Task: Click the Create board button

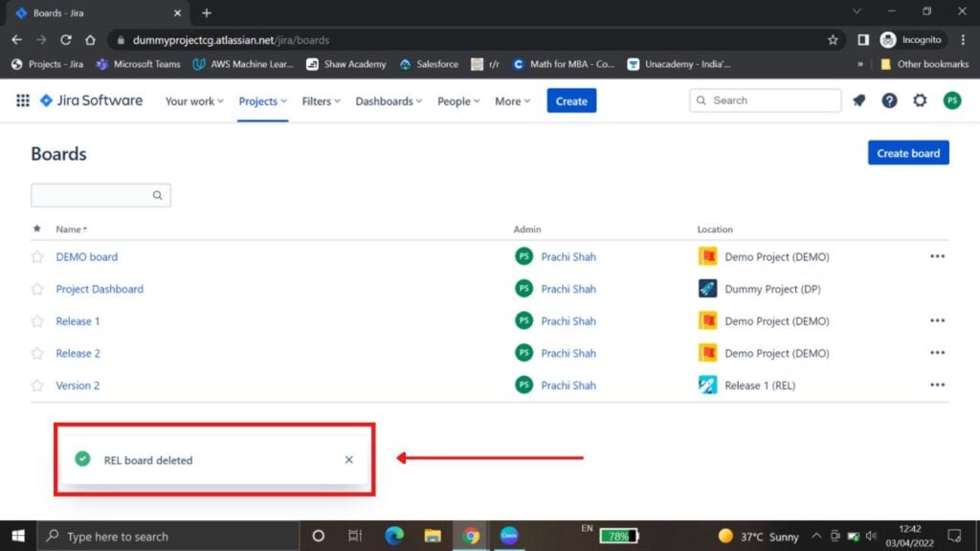Action: (908, 153)
